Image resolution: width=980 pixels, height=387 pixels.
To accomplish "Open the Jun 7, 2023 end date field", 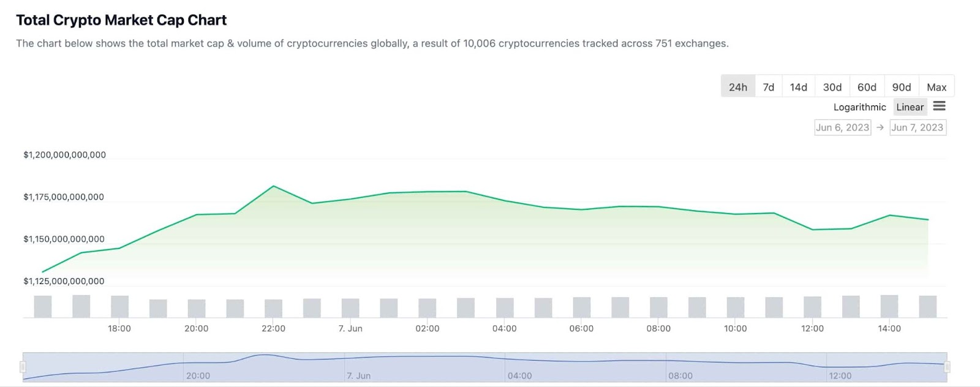I will point(917,127).
